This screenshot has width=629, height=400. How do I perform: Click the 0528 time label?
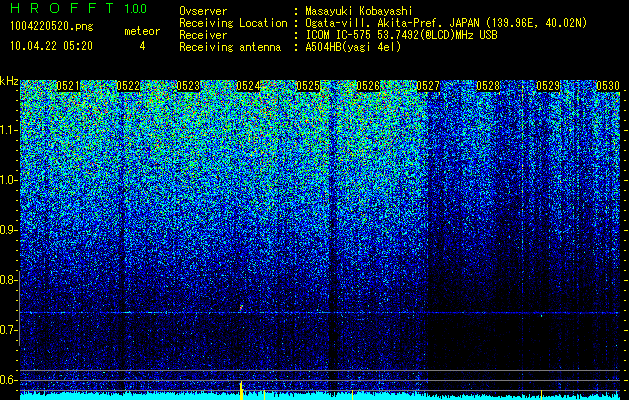tap(488, 86)
